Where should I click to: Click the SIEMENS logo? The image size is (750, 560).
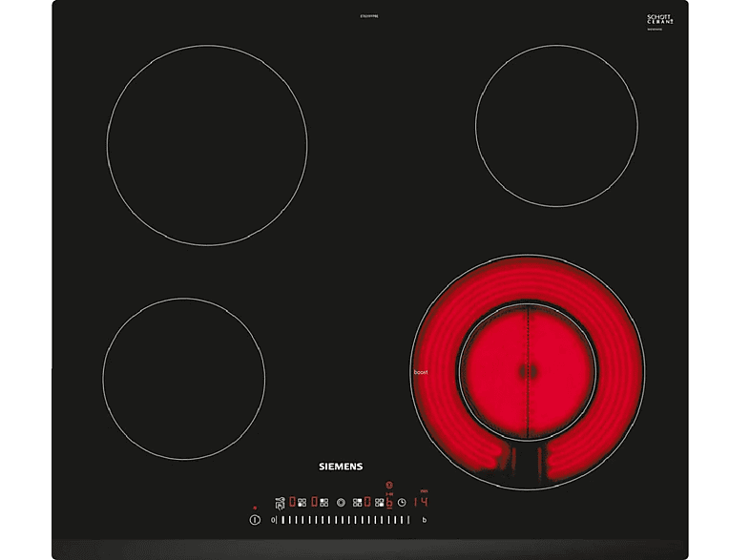point(341,467)
